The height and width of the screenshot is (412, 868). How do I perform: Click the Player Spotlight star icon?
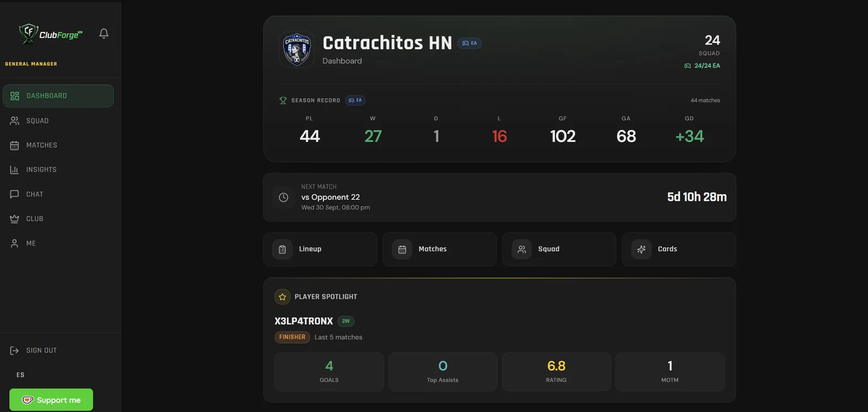point(282,297)
